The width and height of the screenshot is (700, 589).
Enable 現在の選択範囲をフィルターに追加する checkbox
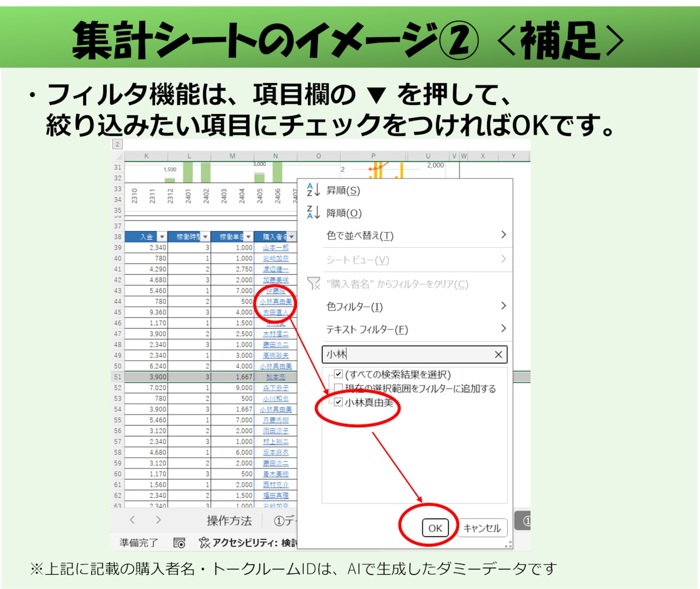tap(339, 388)
